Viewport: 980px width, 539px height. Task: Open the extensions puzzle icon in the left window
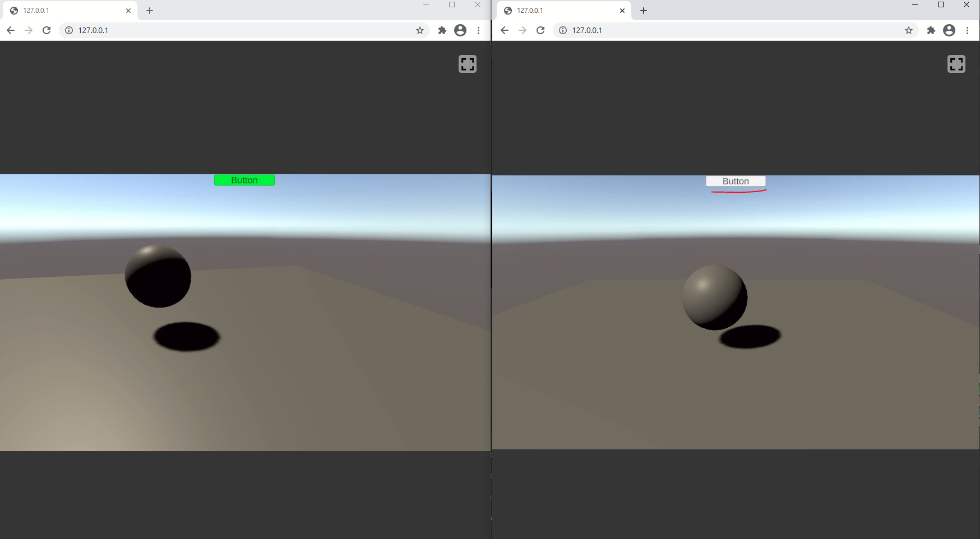click(x=442, y=30)
